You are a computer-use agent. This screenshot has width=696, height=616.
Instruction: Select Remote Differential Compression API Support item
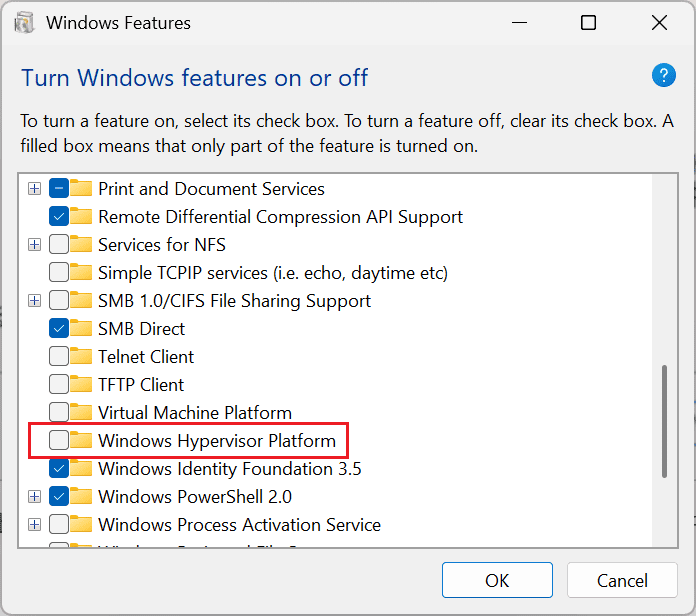point(280,217)
